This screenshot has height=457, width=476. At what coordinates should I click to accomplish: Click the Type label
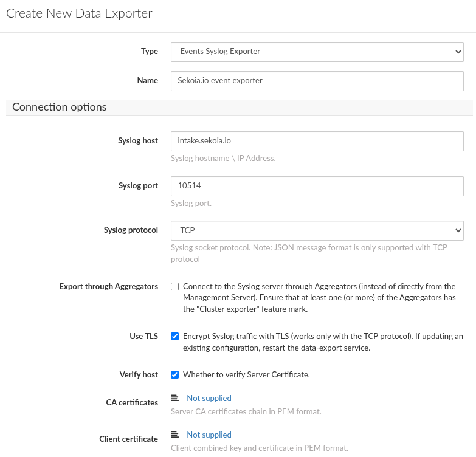tap(150, 51)
